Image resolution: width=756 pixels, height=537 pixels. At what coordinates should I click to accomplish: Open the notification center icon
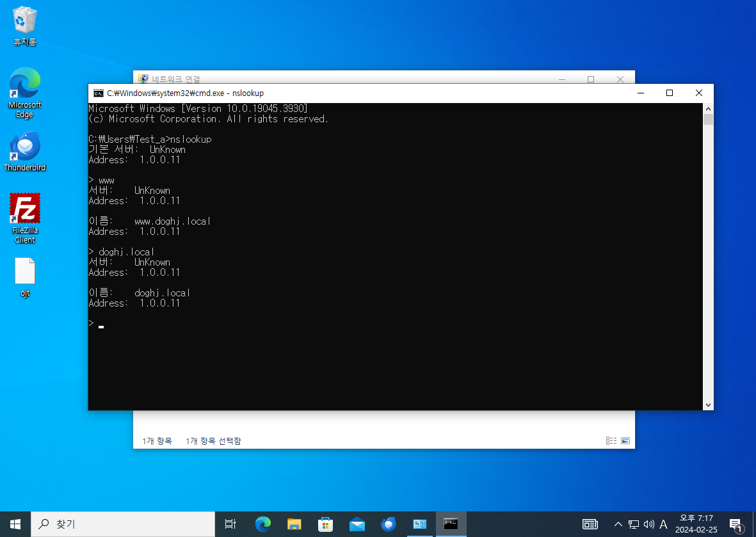coord(736,524)
